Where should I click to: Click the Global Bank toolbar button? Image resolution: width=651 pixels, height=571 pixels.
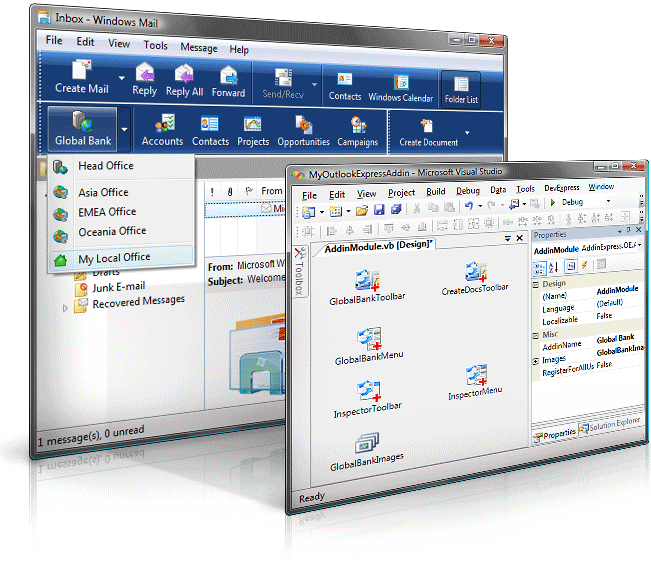(83, 129)
